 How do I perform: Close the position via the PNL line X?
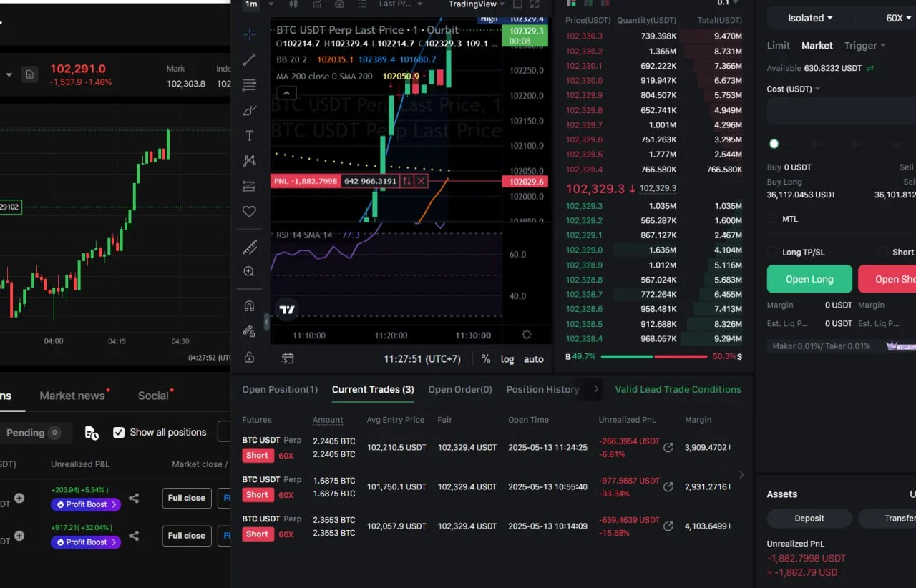coord(421,181)
